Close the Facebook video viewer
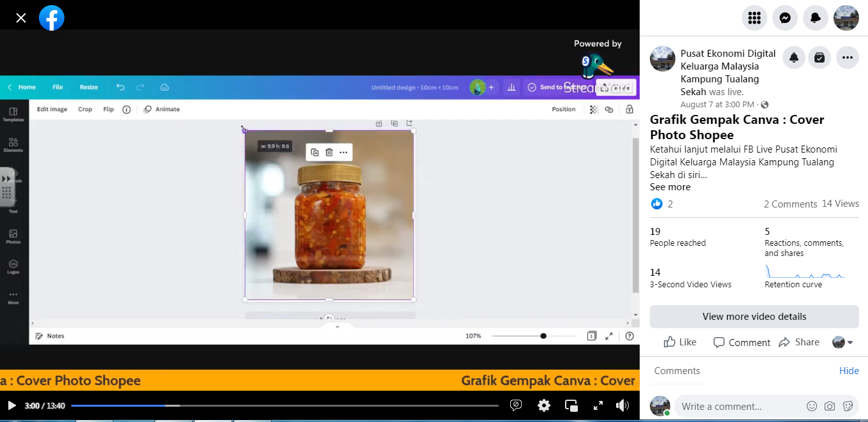868x422 pixels. [21, 18]
